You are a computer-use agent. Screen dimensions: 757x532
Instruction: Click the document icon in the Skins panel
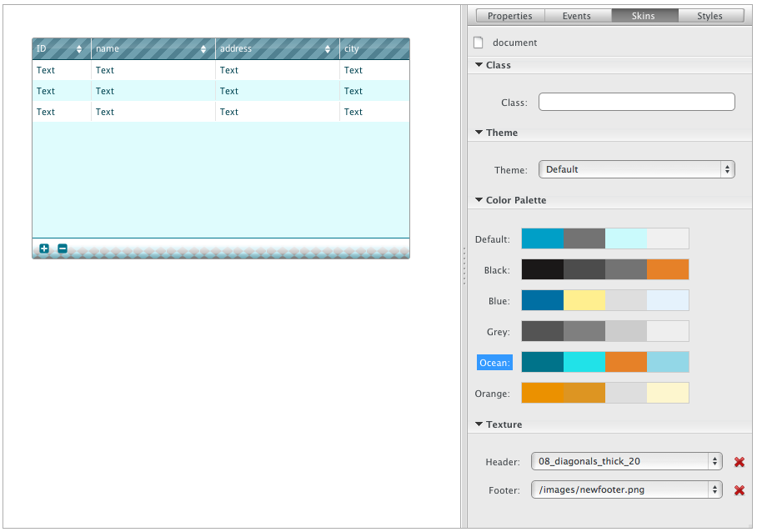(x=479, y=43)
